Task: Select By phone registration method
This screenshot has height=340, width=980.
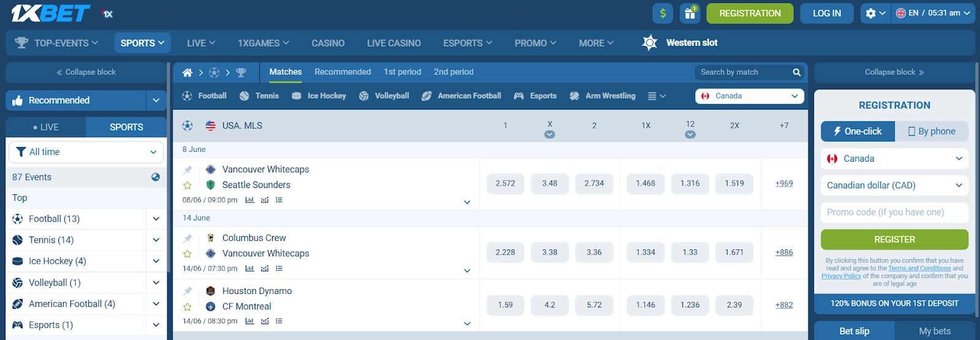Action: point(932,131)
